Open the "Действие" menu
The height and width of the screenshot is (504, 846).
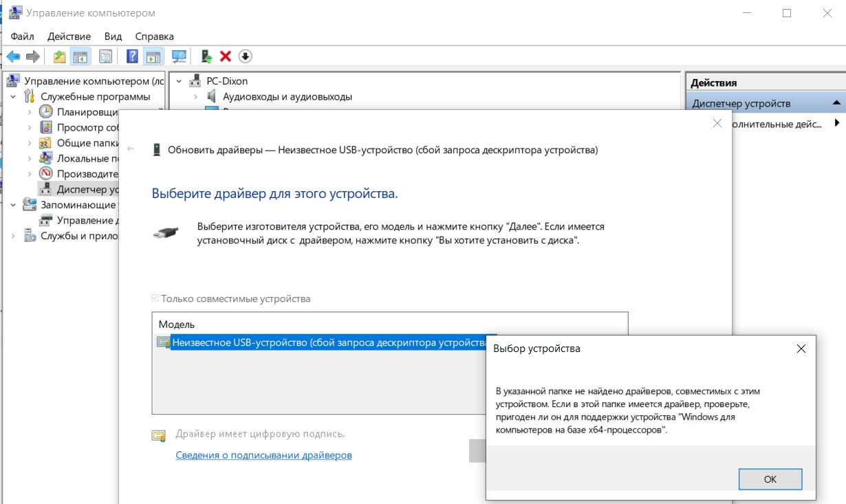click(69, 36)
